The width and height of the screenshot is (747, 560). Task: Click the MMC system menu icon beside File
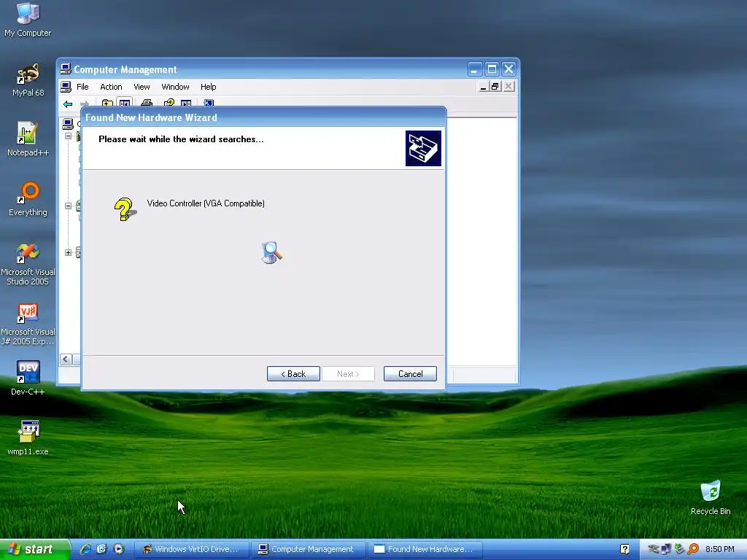tap(66, 87)
